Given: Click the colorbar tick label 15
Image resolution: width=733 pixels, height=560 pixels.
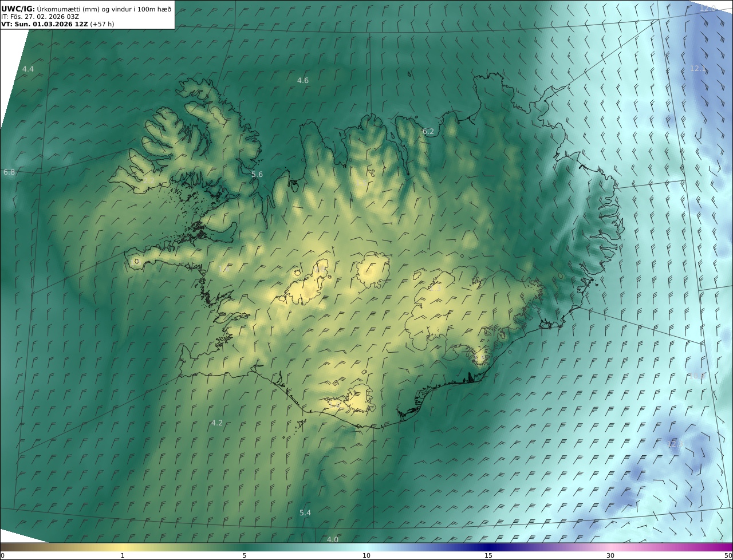Looking at the screenshot, I should pyautogui.click(x=488, y=555).
